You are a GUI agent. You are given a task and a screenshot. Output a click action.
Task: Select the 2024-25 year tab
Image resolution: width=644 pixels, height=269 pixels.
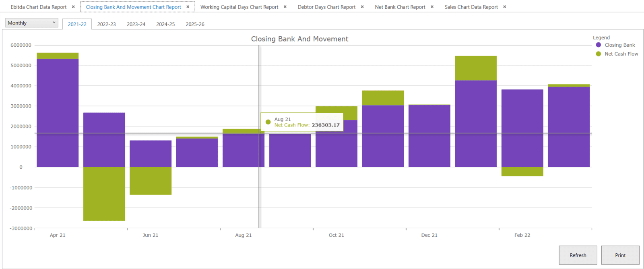(x=165, y=24)
